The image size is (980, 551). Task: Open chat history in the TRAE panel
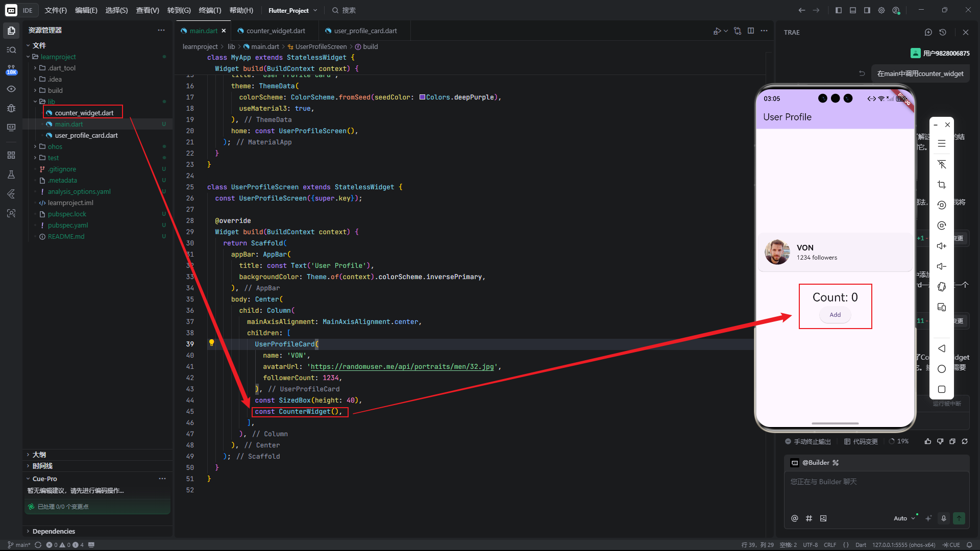[x=943, y=32]
